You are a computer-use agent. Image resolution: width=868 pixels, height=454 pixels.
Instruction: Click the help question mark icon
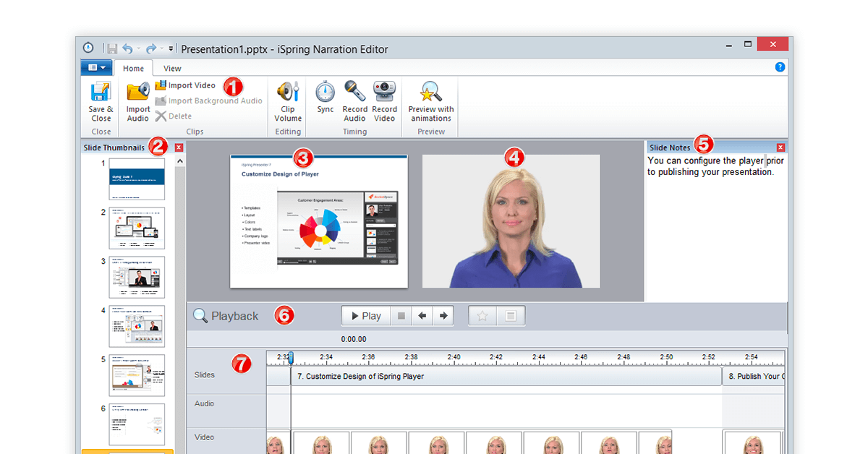[780, 67]
